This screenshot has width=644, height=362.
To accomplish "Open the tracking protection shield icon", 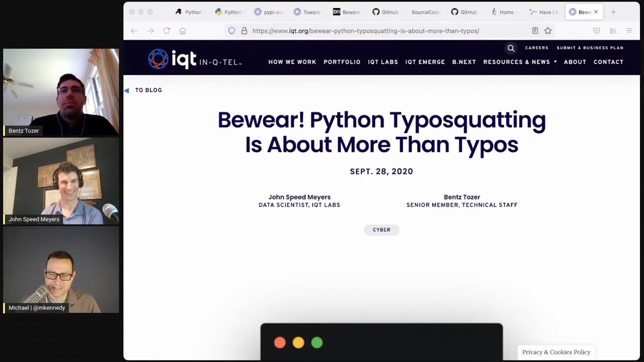I will (231, 31).
